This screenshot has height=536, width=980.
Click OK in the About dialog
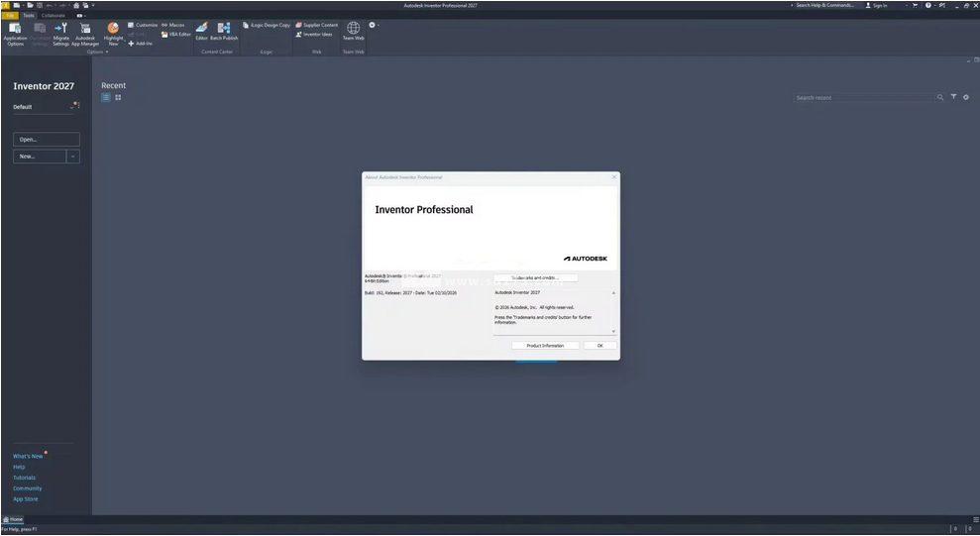pyautogui.click(x=599, y=345)
